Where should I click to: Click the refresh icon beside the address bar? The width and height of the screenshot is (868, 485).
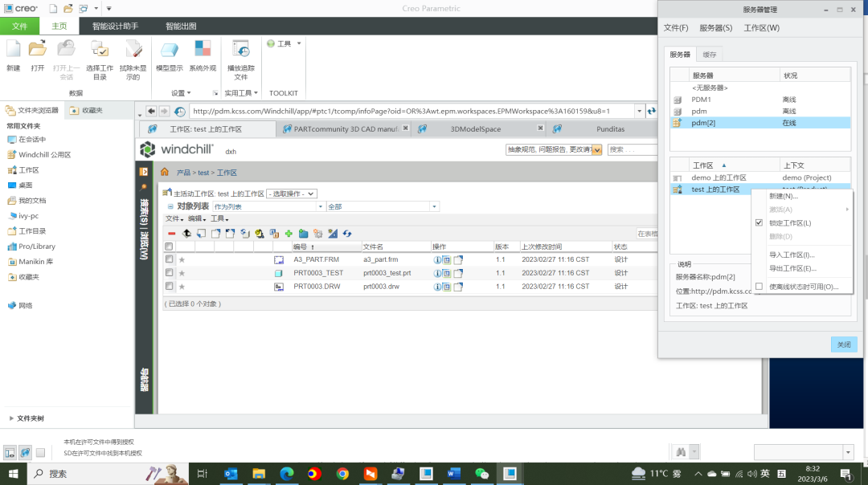coord(652,111)
